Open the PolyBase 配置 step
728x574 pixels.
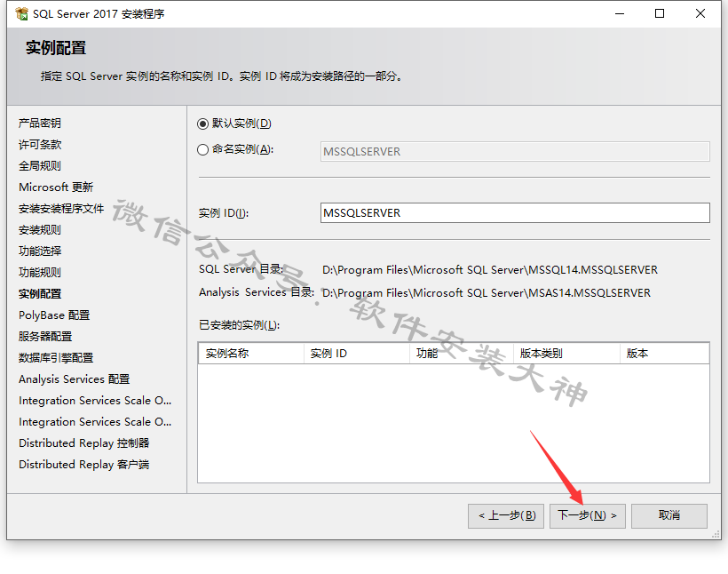tap(54, 315)
